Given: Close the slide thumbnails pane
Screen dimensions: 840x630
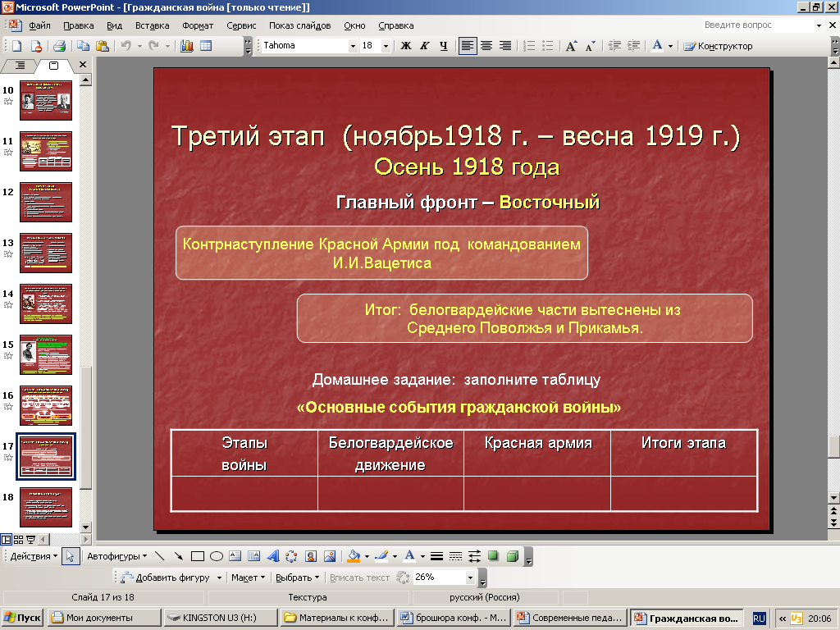Looking at the screenshot, I should click(x=83, y=65).
